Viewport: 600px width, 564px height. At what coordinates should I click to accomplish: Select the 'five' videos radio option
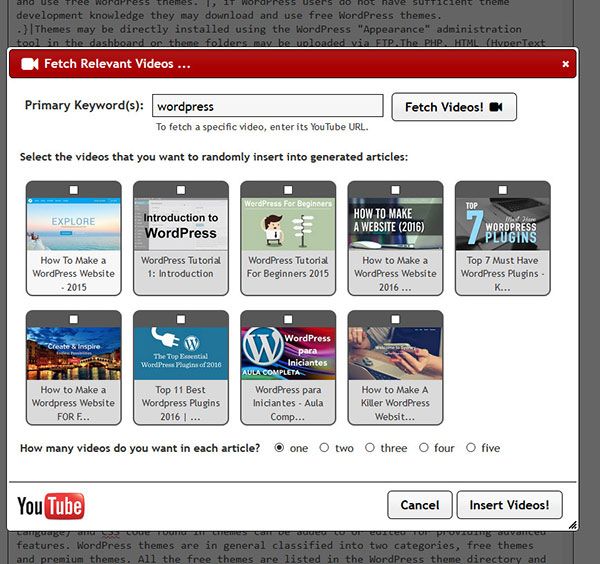(471, 447)
